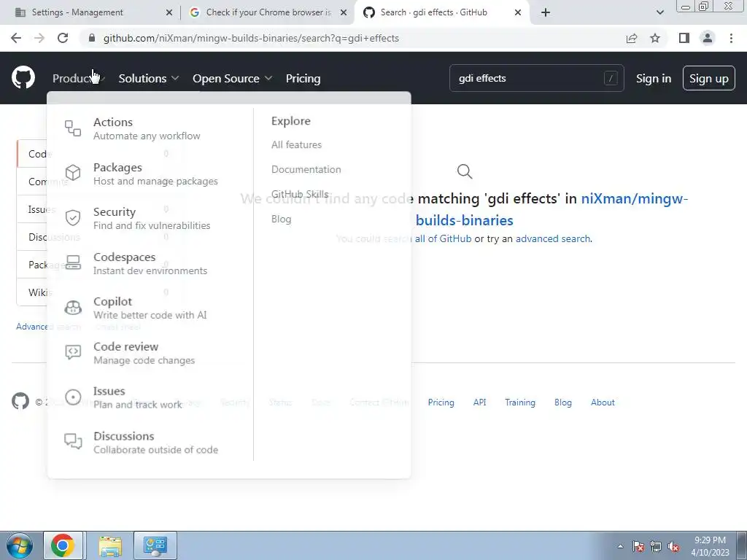The image size is (747, 560).
Task: Open the Pricing header link
Action: pyautogui.click(x=303, y=78)
